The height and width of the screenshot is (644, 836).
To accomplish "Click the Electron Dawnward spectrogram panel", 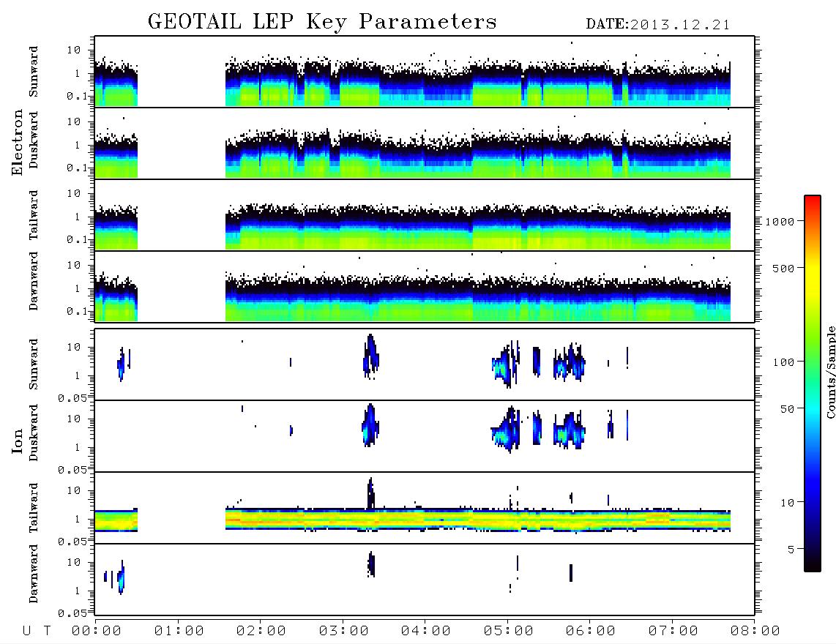I will 425,286.
